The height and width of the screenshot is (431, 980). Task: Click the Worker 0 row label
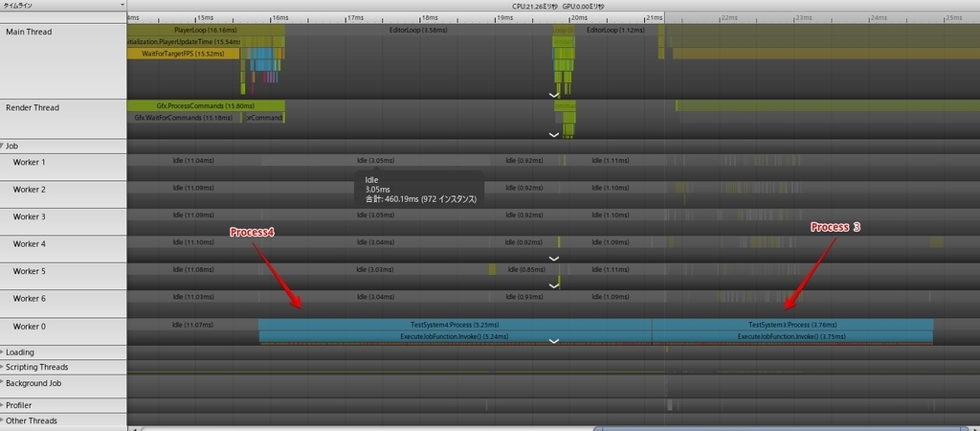click(30, 327)
